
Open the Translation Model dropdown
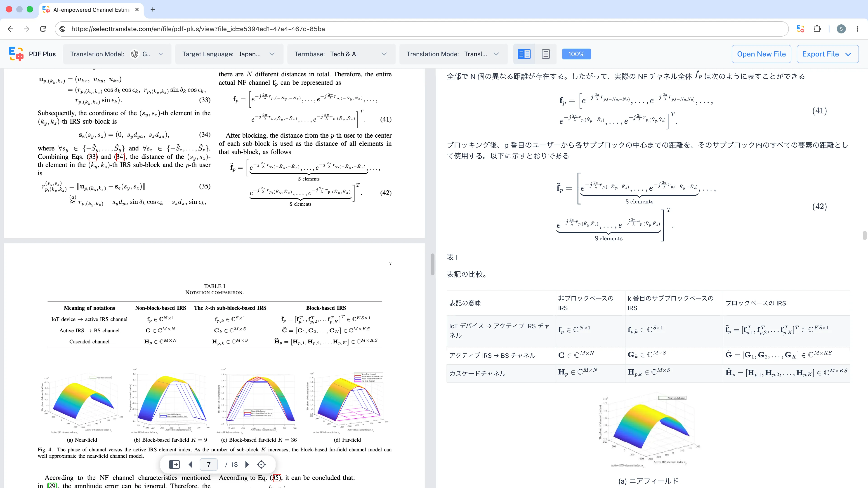(x=117, y=54)
